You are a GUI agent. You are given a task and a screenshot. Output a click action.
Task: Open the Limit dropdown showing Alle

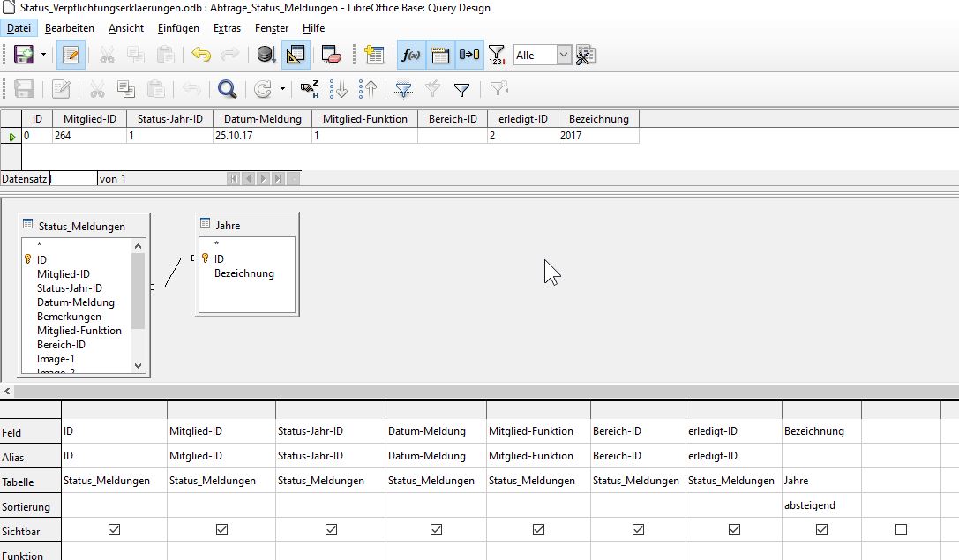pyautogui.click(x=564, y=55)
